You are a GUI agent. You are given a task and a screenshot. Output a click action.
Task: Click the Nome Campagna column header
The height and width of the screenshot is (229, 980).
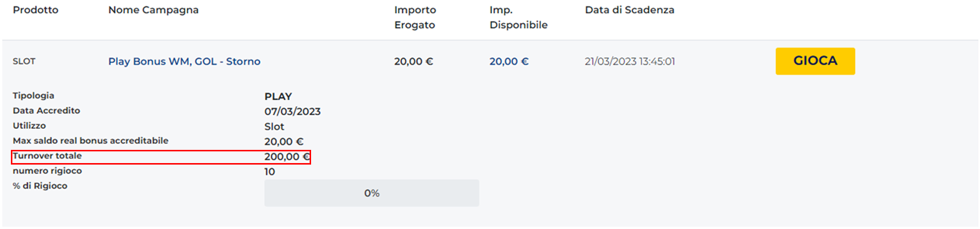coord(153,10)
